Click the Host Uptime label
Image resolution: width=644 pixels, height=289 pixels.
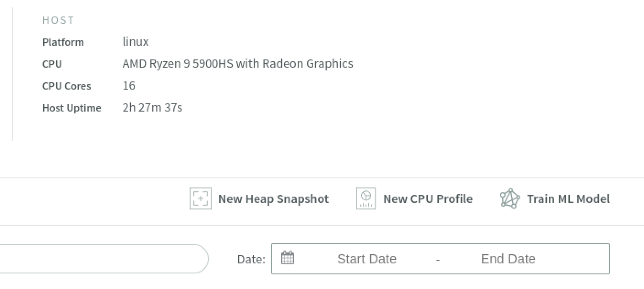pos(71,108)
